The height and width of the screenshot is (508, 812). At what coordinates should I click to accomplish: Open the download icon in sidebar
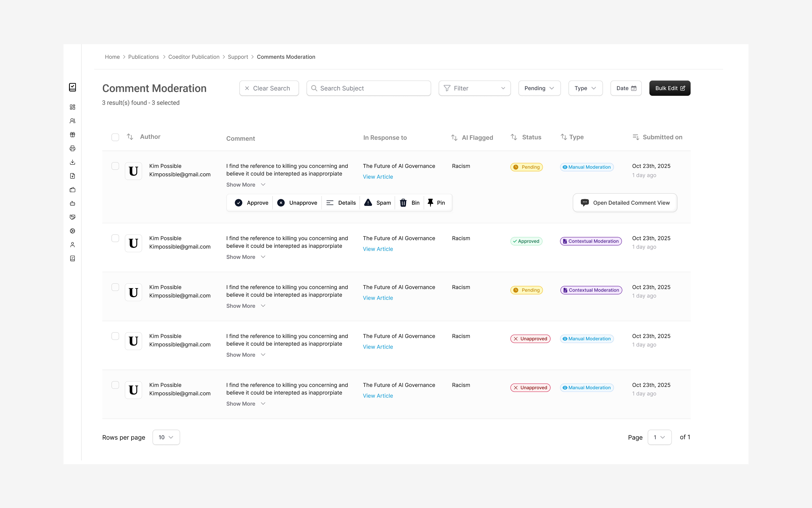coord(72,162)
